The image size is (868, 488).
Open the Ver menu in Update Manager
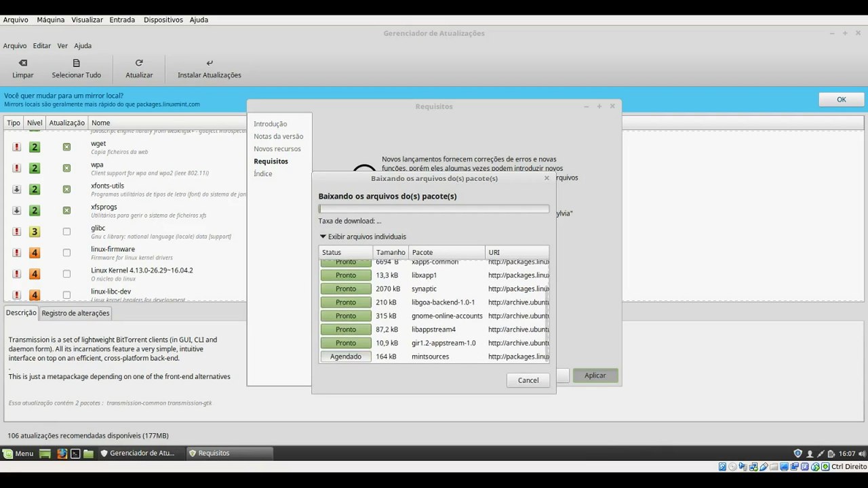tap(62, 45)
